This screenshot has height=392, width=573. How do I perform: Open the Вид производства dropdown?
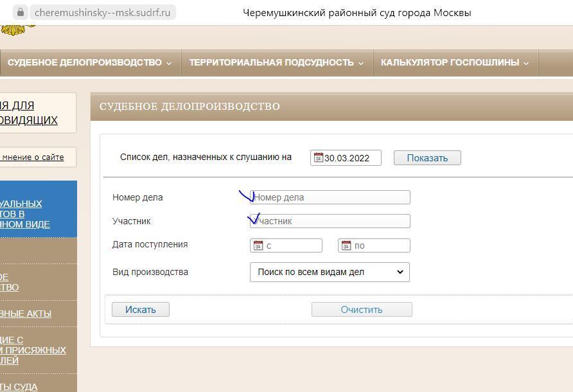click(330, 272)
